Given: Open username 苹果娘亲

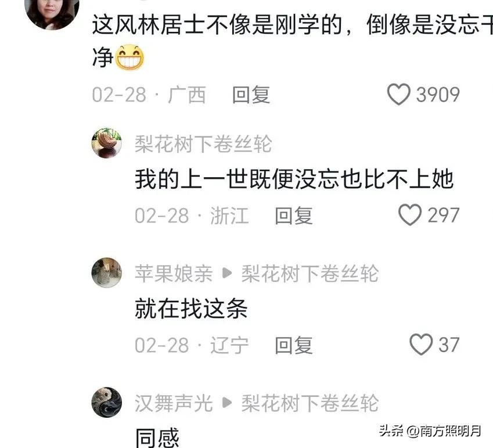Looking at the screenshot, I should [x=174, y=274].
